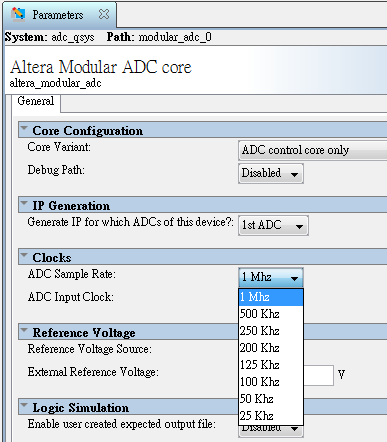Screen dimensions: 387x442
Task: Collapse the Reference Voltage section
Action: [24, 330]
